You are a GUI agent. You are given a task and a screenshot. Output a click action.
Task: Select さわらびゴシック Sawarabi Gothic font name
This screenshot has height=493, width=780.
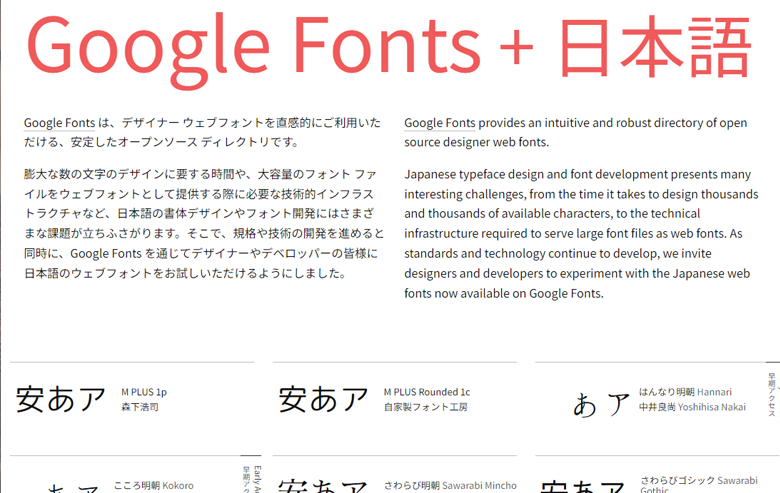pyautogui.click(x=698, y=485)
